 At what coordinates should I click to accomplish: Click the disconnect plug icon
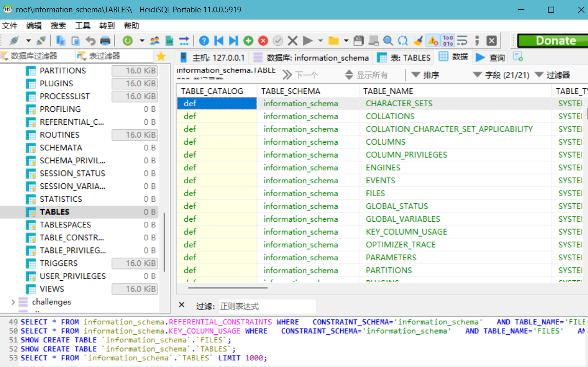pyautogui.click(x=41, y=41)
